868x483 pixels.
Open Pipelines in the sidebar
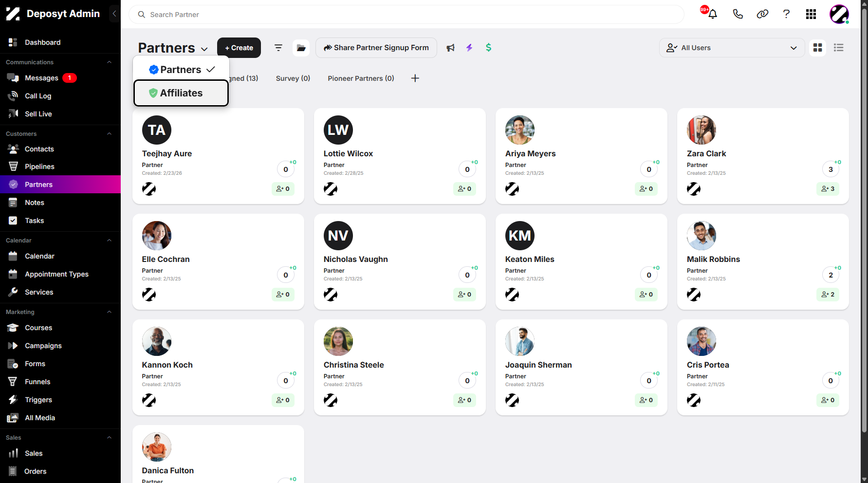coord(60,167)
